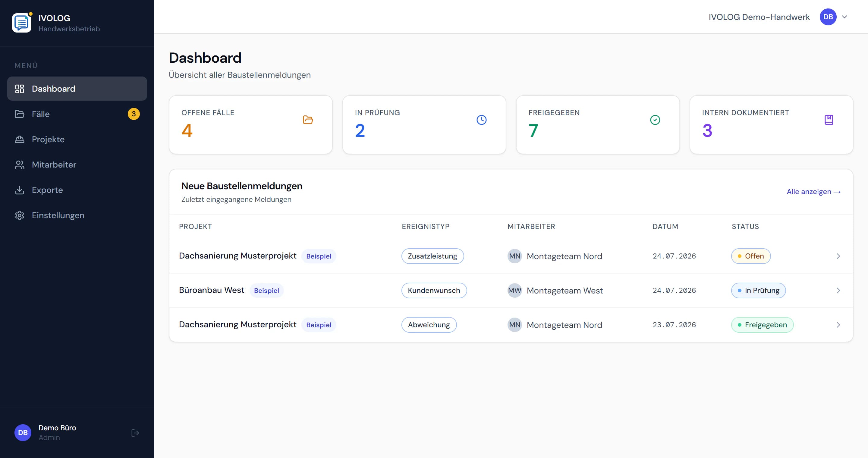Click the IVOLOG logo icon

[x=22, y=23]
